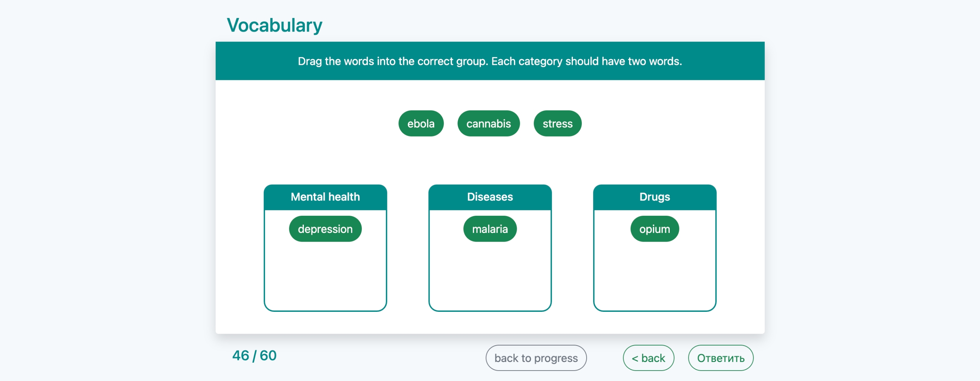The width and height of the screenshot is (980, 381).
Task: Submit answer with Ответить button
Action: (720, 358)
